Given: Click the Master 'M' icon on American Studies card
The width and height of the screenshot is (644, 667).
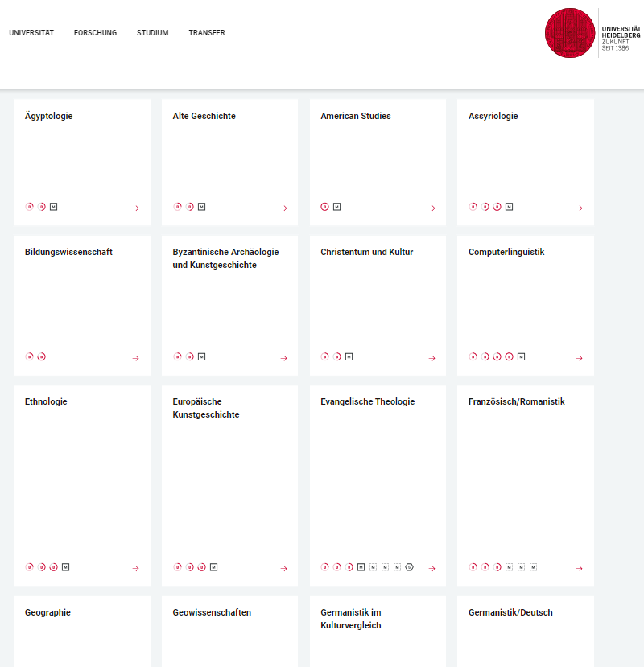Looking at the screenshot, I should [336, 207].
